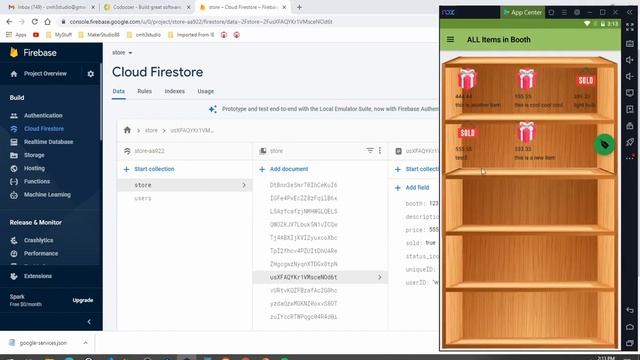
Task: Open the MyStuff bookmarks folder
Action: (59, 35)
